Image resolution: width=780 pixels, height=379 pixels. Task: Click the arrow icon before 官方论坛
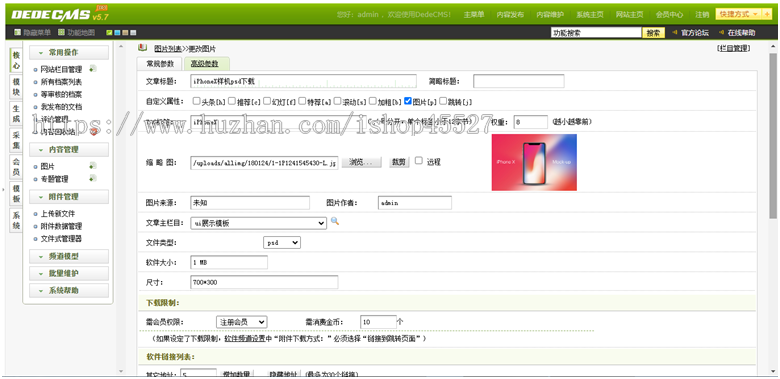675,33
